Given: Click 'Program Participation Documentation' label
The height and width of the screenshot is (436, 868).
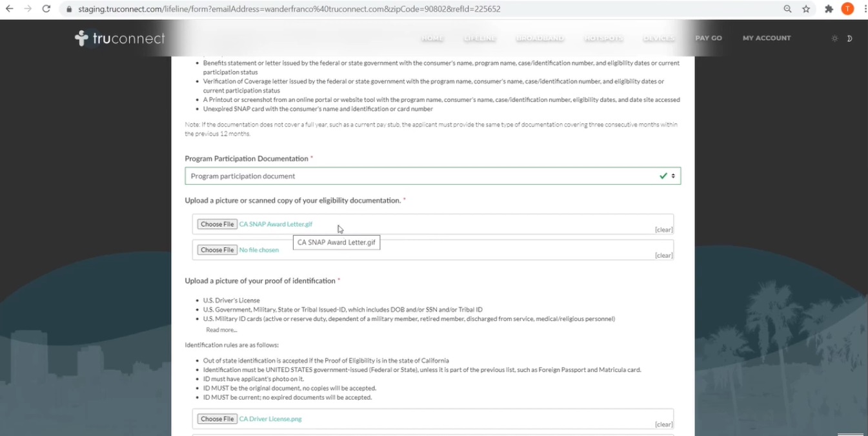Looking at the screenshot, I should 247,158.
